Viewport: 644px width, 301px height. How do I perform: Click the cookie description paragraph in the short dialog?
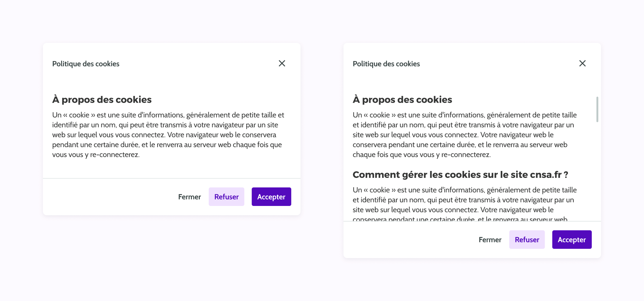pos(168,135)
